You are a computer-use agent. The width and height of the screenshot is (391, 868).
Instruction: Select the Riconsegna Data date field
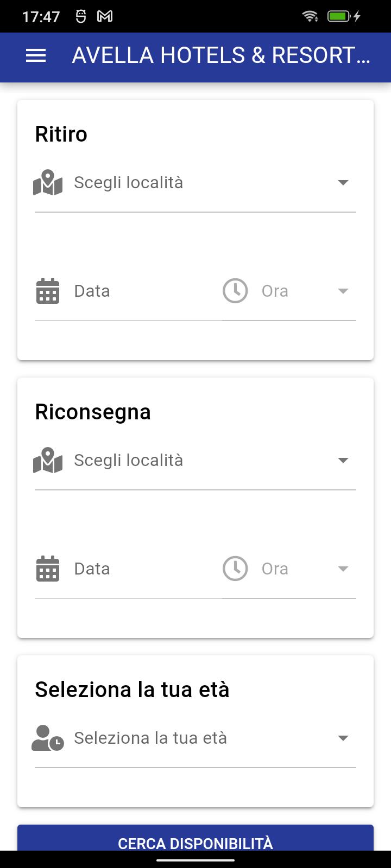pos(128,569)
